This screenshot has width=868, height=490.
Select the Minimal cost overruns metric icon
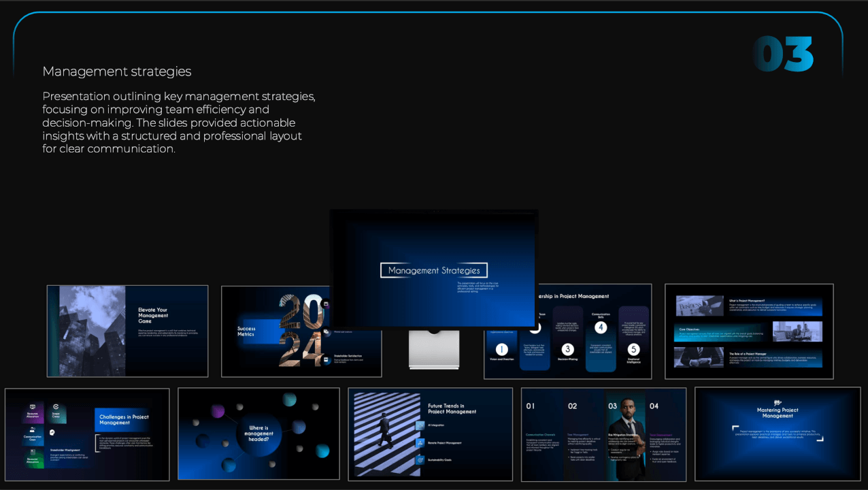[326, 331]
